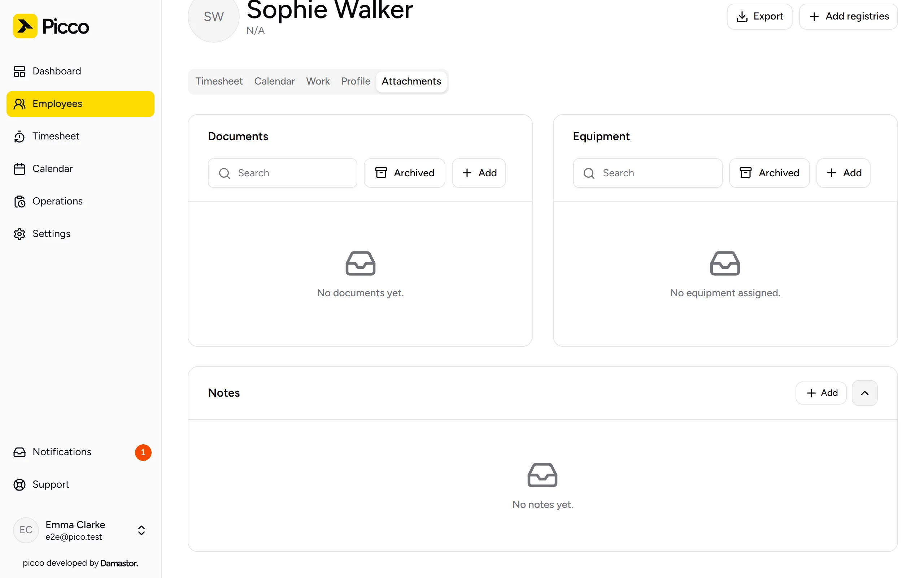Click 'No documents yet.' text
Viewport: 924px width, 578px height.
click(x=361, y=293)
